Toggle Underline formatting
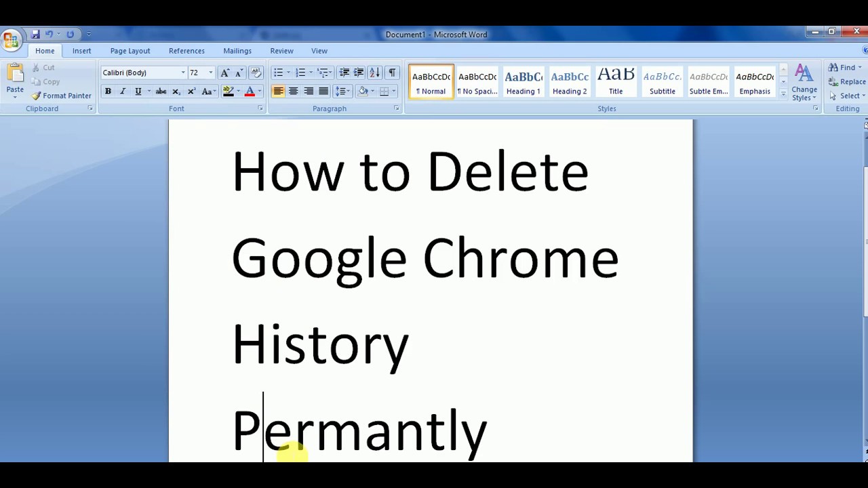Viewport: 868px width, 488px height. coord(138,91)
